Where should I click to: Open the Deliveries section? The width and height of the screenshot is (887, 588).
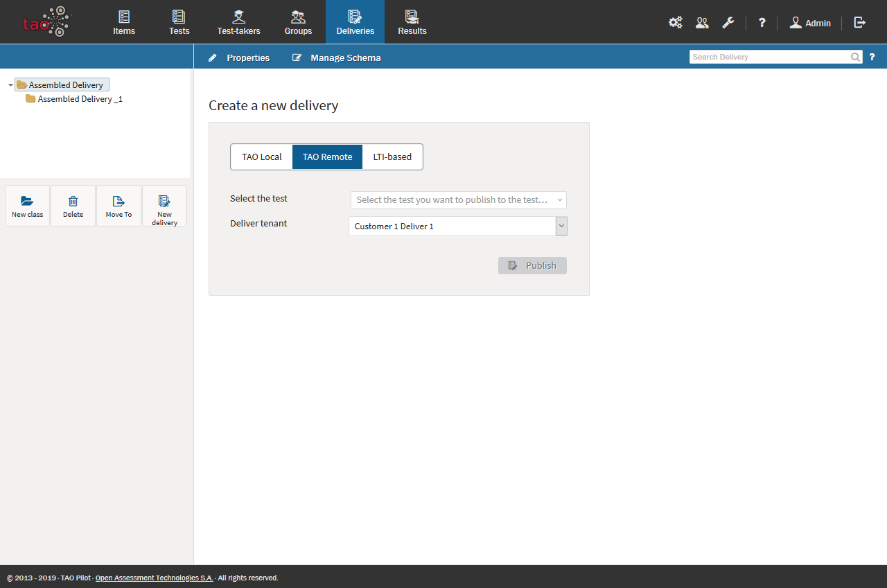point(355,22)
